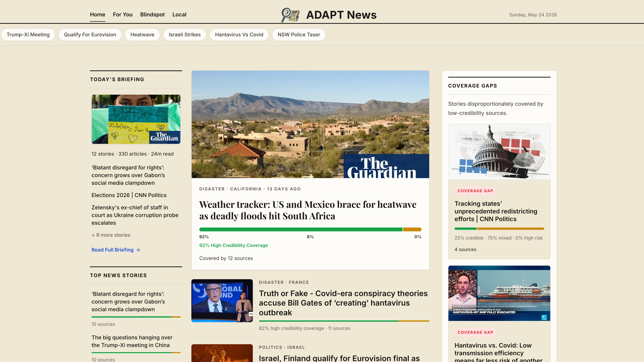Viewport: 644px width, 362px height.
Task: Open Tracking states' unprecedented redistricting efforts headline
Action: coord(496,211)
